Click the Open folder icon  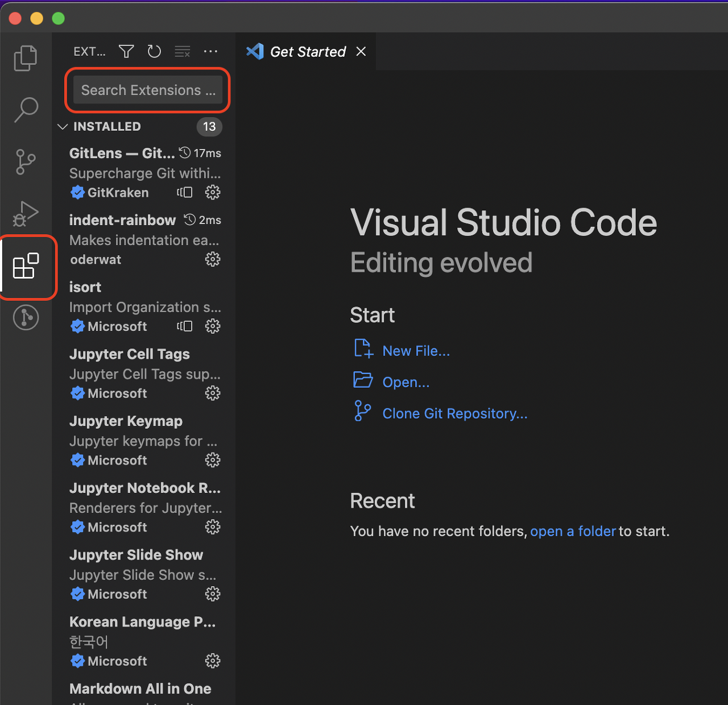click(x=363, y=380)
